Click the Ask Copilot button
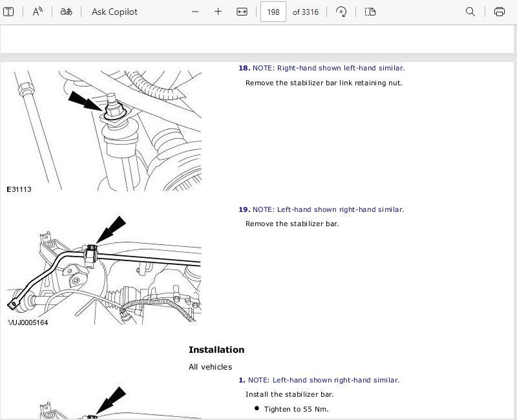 [x=114, y=12]
